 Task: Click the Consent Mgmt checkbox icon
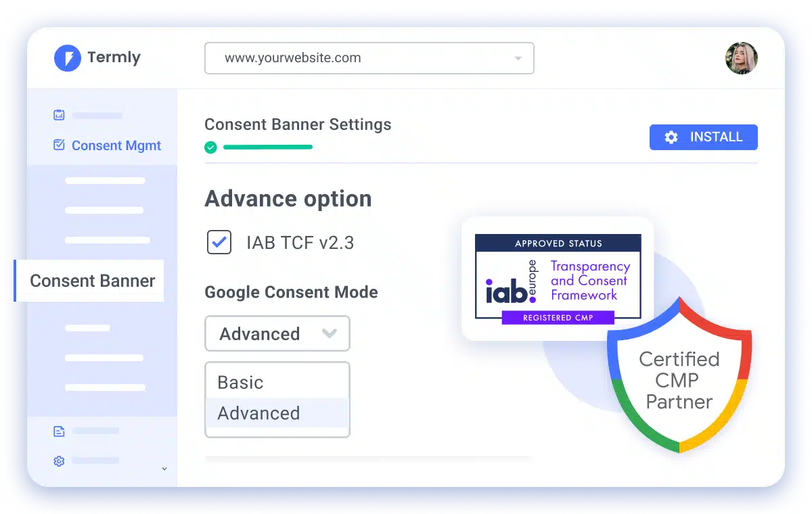[x=59, y=145]
